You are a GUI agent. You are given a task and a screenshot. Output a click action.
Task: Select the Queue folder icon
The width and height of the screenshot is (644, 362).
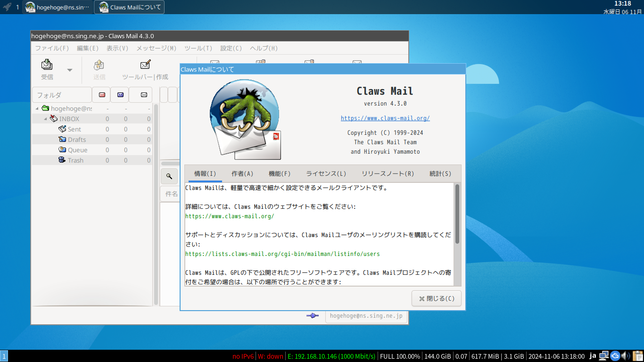62,150
